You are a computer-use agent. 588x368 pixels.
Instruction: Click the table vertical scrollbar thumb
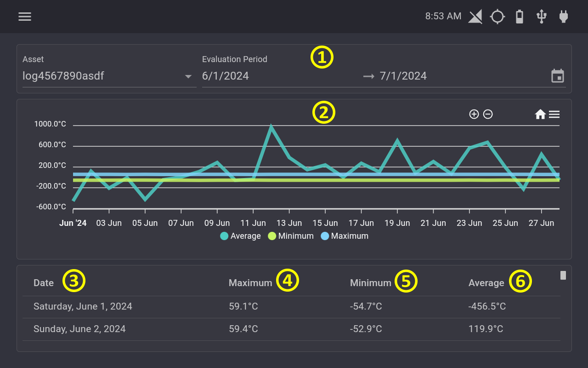pos(563,275)
